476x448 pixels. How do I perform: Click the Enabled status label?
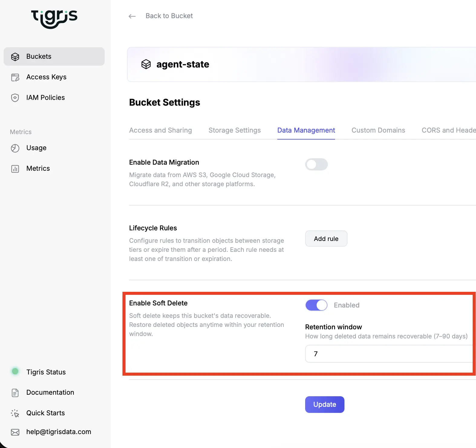tap(347, 305)
